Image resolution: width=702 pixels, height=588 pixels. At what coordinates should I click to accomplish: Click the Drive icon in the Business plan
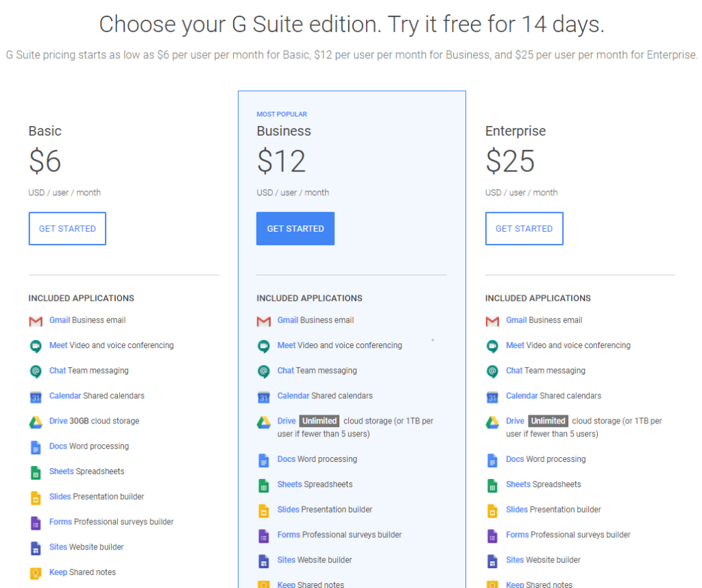[264, 422]
